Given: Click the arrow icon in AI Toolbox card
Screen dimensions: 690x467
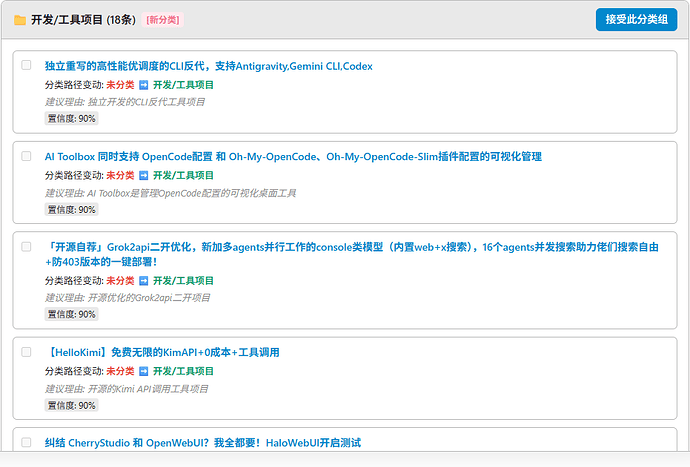Looking at the screenshot, I should 143,176.
